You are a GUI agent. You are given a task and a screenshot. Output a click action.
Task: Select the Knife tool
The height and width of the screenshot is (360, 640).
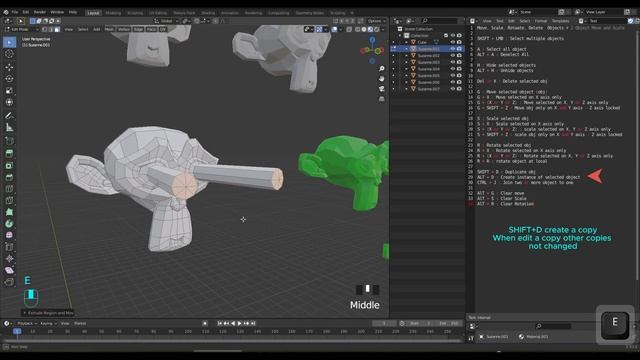pos(9,200)
